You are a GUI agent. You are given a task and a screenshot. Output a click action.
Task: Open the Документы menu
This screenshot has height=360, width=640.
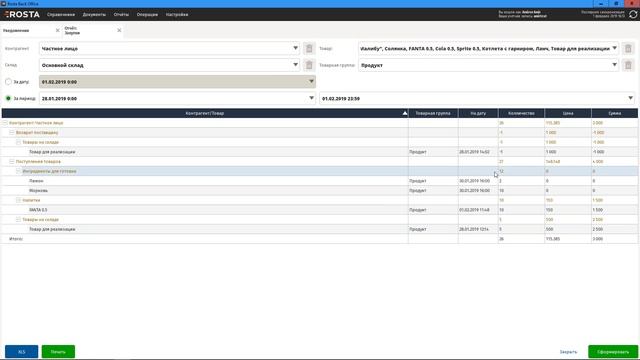point(94,14)
